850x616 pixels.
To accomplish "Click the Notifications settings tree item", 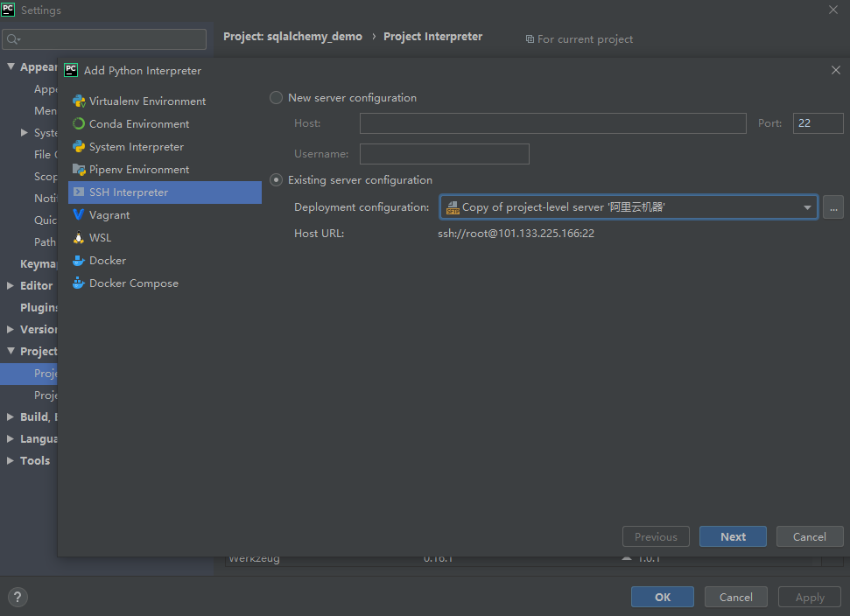I will coord(46,199).
